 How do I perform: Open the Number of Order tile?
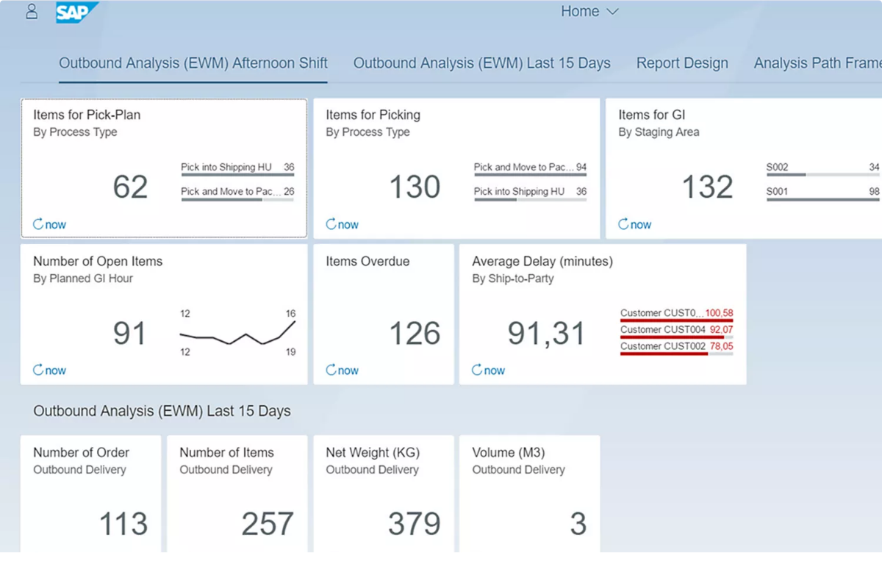90,492
